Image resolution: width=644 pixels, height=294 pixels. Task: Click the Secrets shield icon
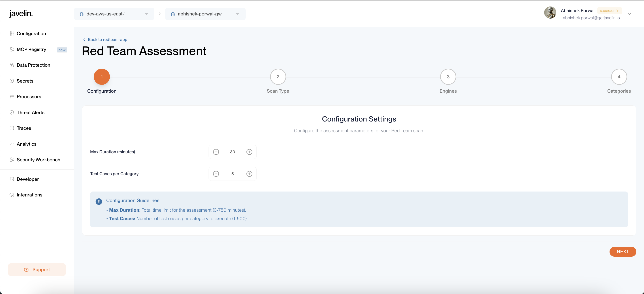coord(11,81)
